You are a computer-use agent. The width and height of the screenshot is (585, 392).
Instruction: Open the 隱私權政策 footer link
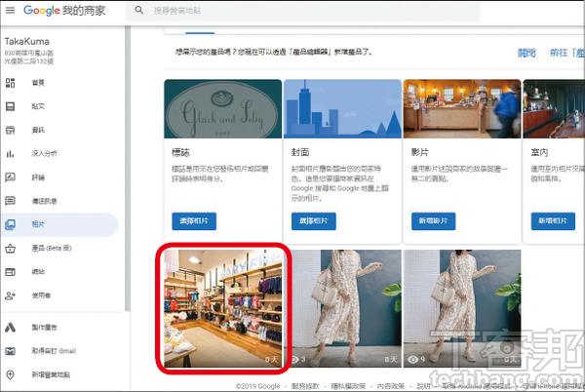[348, 386]
